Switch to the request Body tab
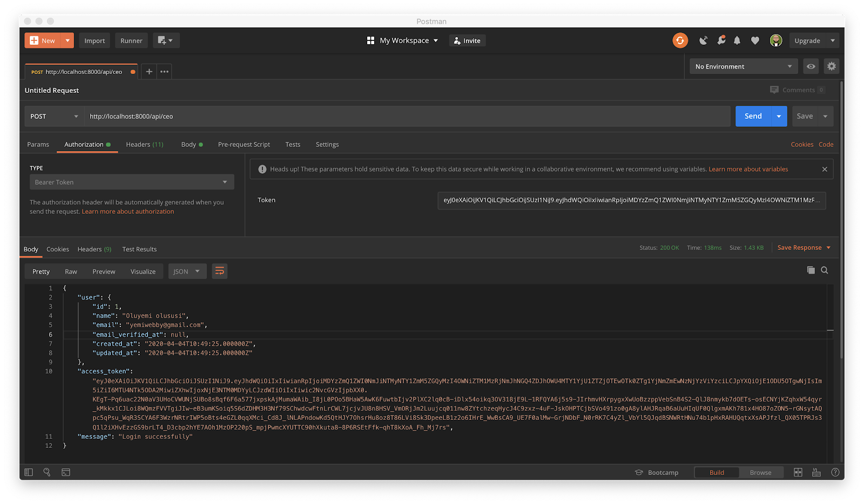Screen dimensions: 864x504 (x=192, y=145)
